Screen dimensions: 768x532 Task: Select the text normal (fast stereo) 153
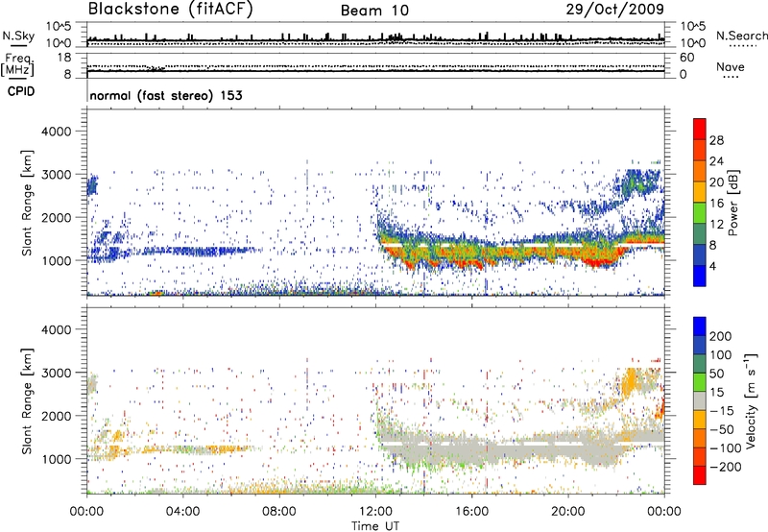click(x=166, y=95)
